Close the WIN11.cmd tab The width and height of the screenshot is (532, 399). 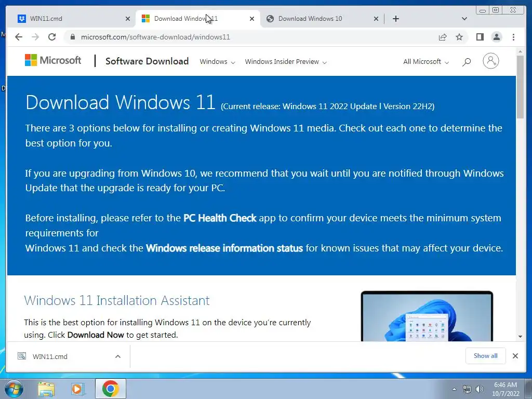click(128, 19)
